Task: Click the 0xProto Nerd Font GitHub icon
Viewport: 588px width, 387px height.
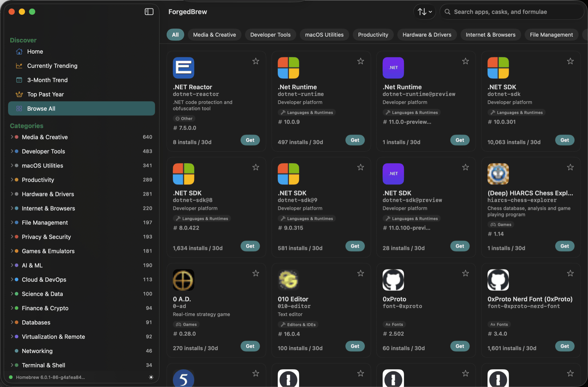Action: (498, 280)
